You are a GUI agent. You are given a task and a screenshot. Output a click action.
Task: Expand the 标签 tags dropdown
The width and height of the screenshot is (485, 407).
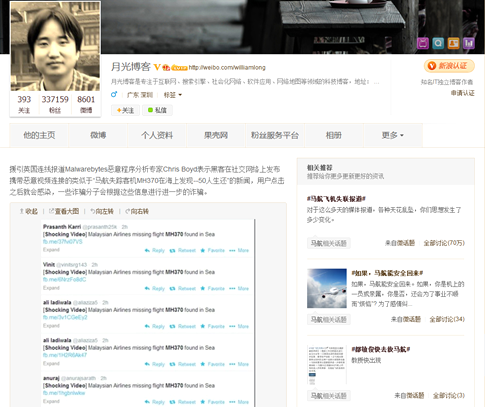tap(173, 95)
